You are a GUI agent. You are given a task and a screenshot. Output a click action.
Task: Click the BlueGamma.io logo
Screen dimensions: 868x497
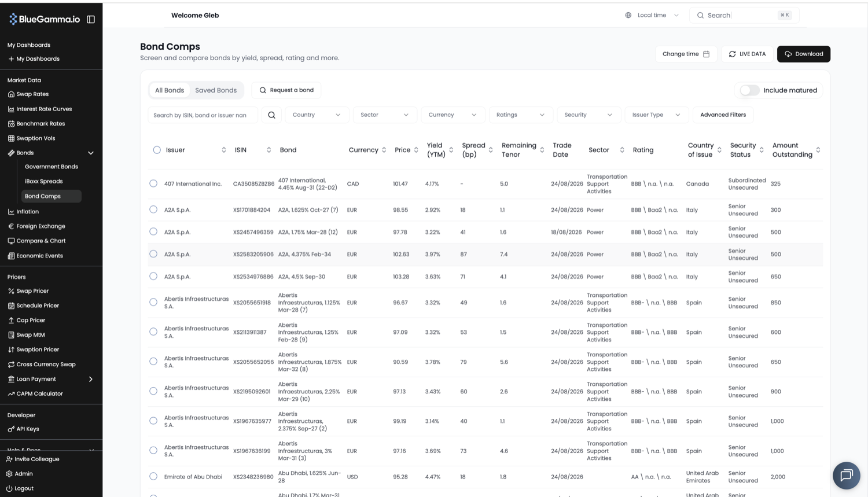pos(45,19)
